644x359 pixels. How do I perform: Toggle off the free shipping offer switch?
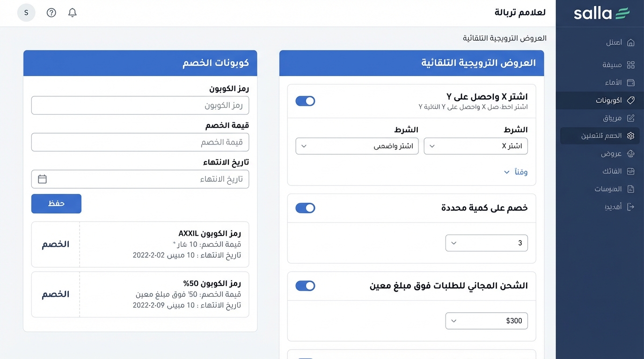point(305,286)
